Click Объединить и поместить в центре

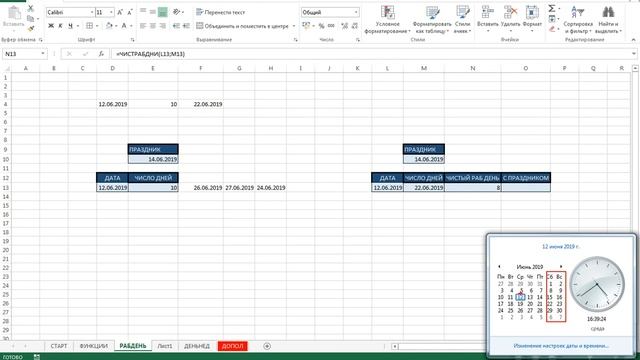coord(242,26)
